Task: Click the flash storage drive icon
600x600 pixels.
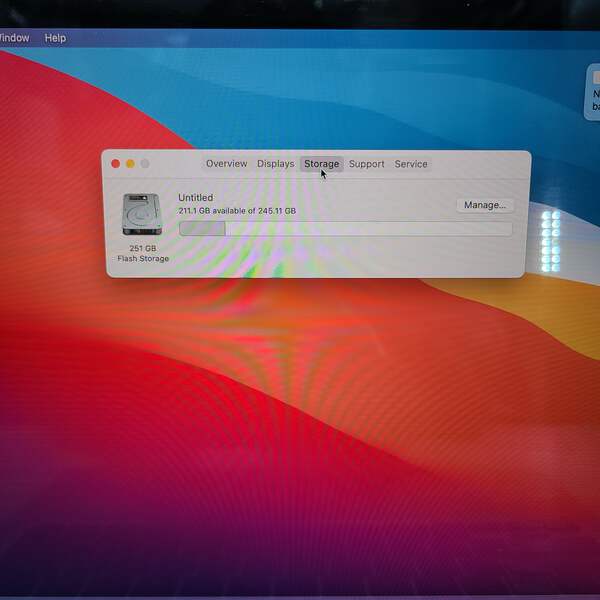Action: (x=142, y=214)
